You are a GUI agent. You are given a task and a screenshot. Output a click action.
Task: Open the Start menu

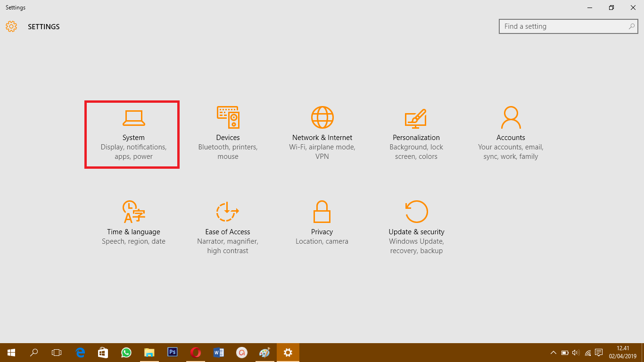coord(11,352)
